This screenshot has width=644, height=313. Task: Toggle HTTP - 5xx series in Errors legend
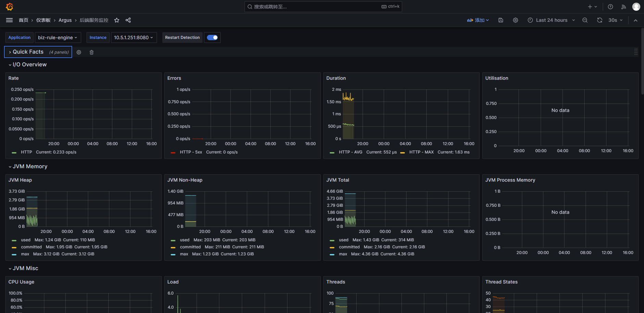[191, 152]
